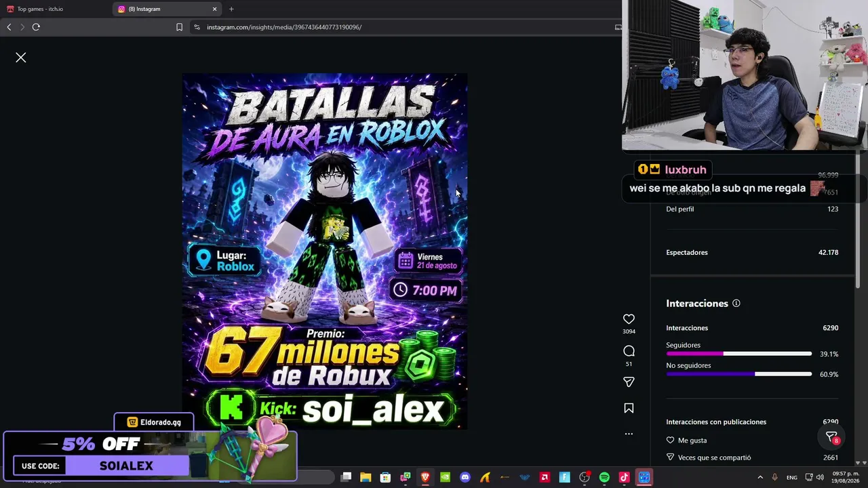Click the 42.178 spectators value
This screenshot has width=868, height=488.
[x=828, y=252]
